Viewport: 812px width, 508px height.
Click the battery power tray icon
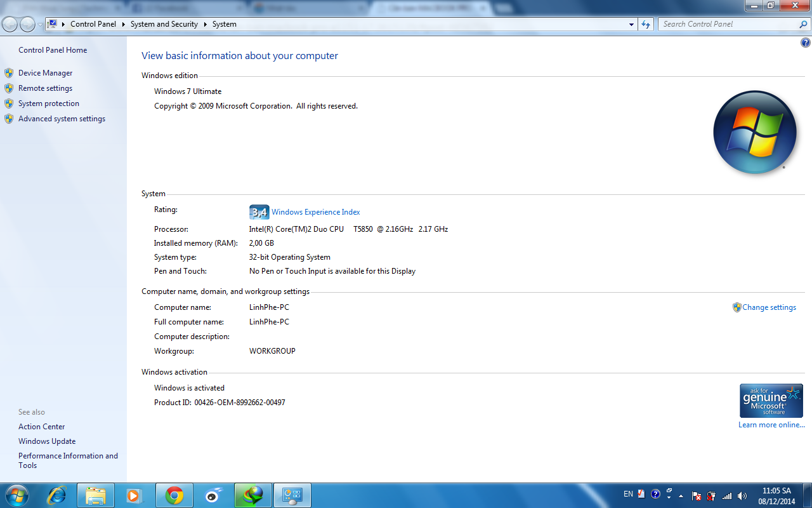pos(711,495)
